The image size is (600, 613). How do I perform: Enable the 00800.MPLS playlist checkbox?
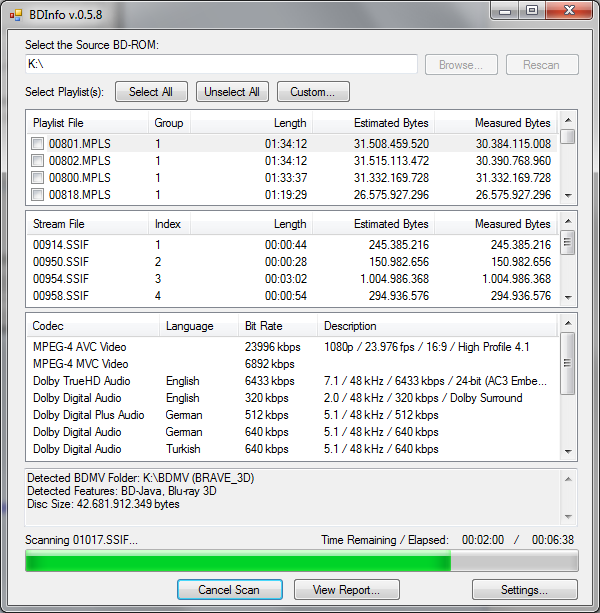[x=37, y=178]
